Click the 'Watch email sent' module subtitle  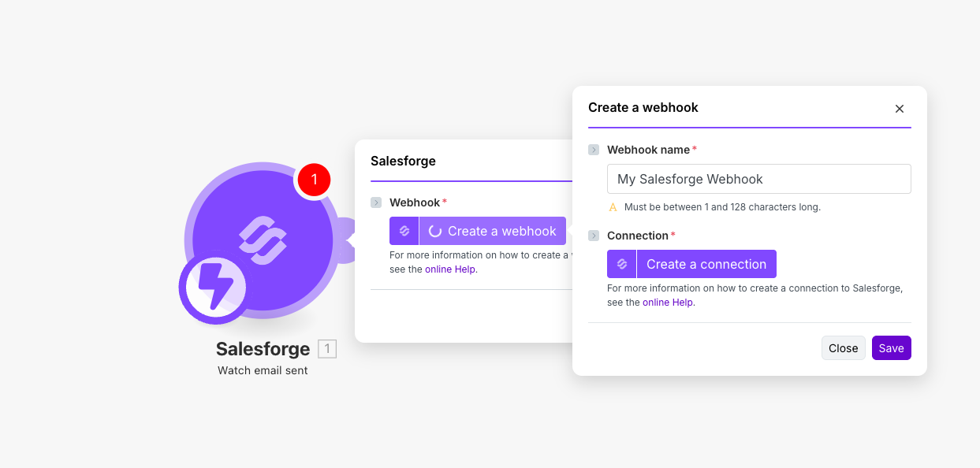coord(263,370)
